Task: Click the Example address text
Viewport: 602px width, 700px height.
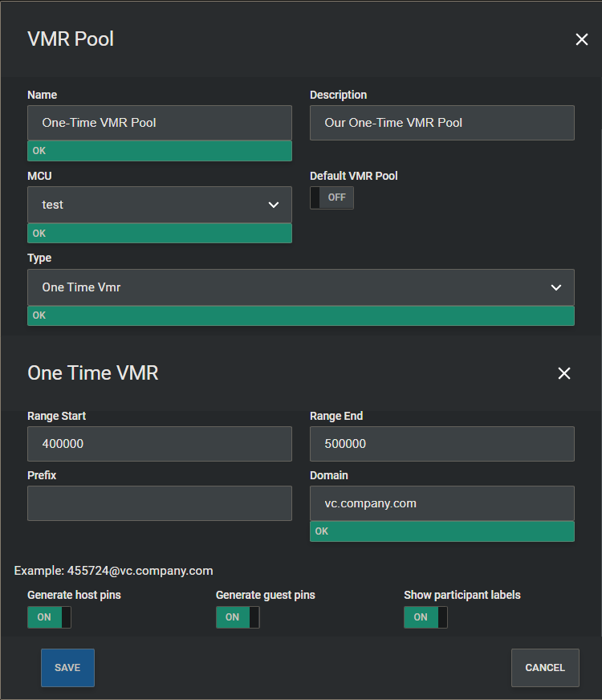Action: coord(114,571)
